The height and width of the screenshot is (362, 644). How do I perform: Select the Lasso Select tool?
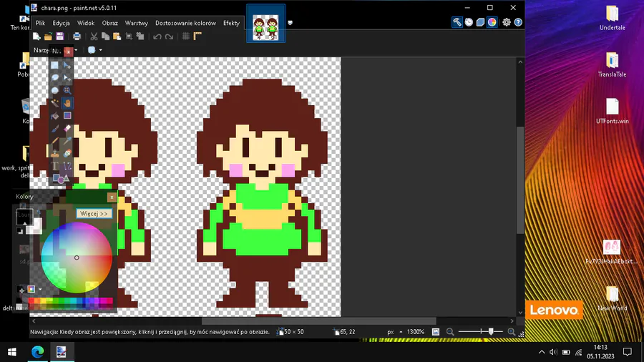point(54,77)
